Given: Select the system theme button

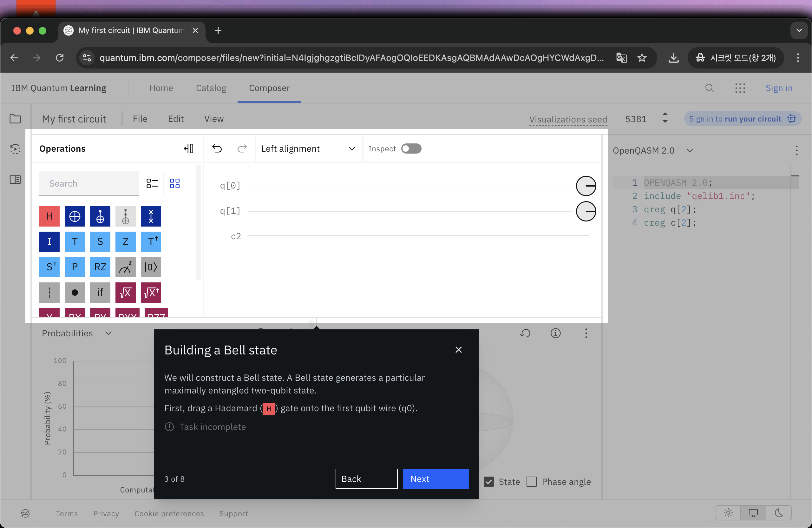Looking at the screenshot, I should pos(753,513).
